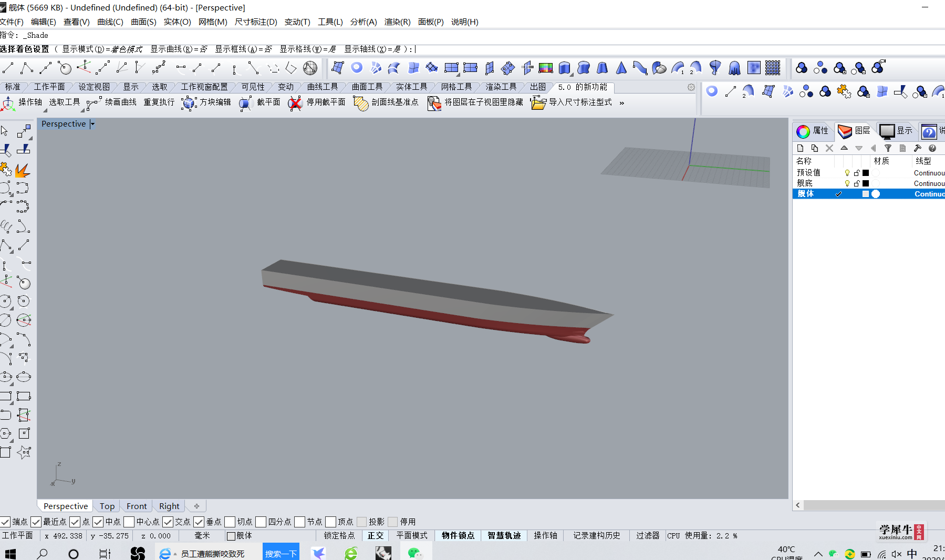Select the helix spiral curve tool

pos(6,226)
